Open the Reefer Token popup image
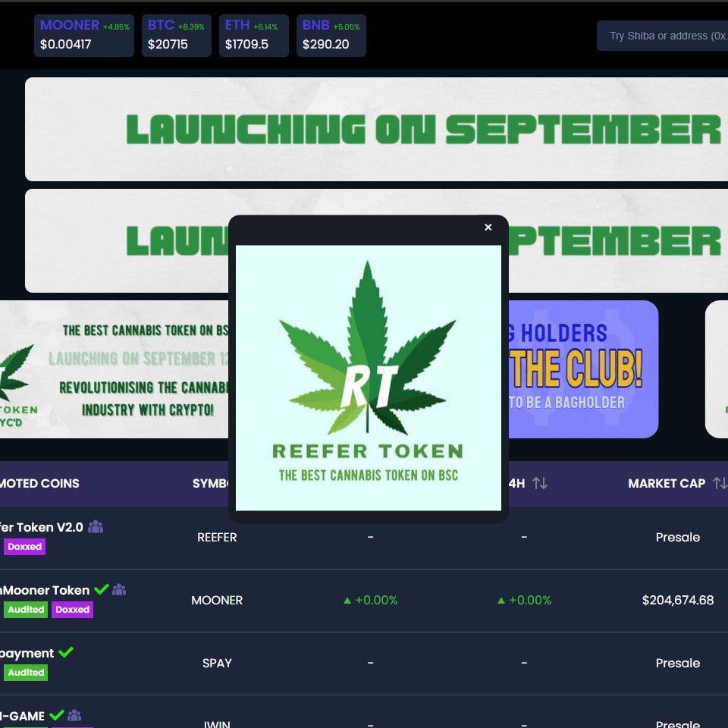728x728 pixels. pyautogui.click(x=369, y=378)
